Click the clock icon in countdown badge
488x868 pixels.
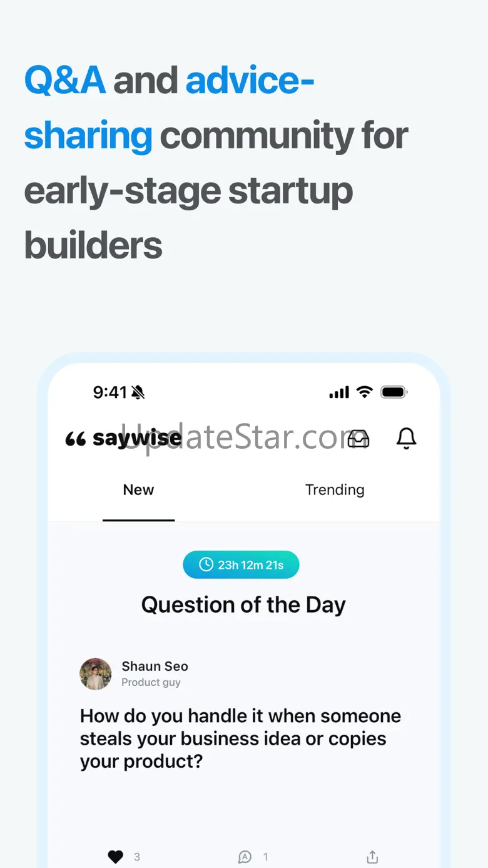click(x=206, y=564)
